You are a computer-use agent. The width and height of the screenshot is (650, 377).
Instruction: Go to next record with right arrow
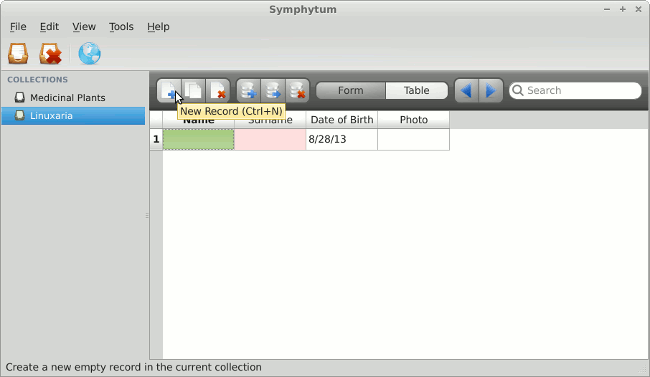pyautogui.click(x=491, y=90)
